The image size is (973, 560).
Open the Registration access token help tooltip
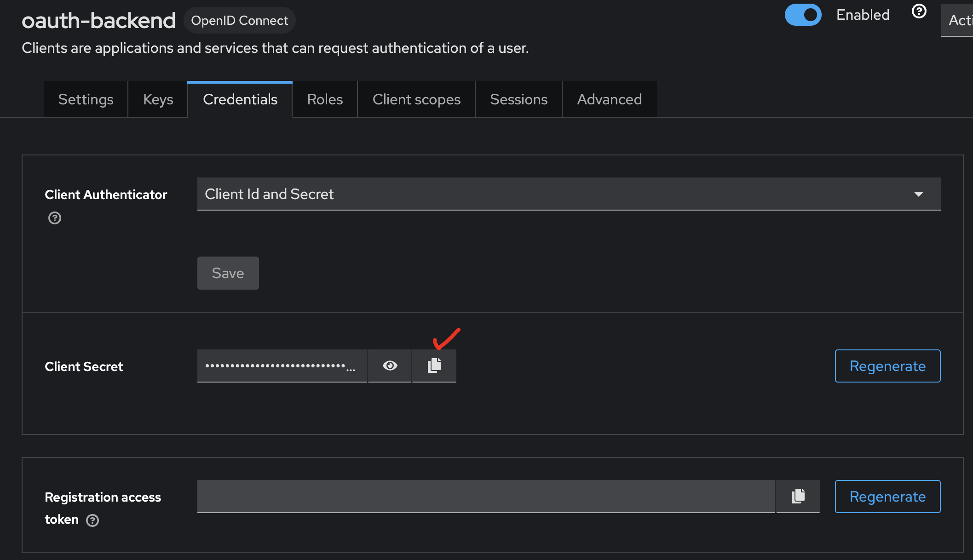pos(92,520)
